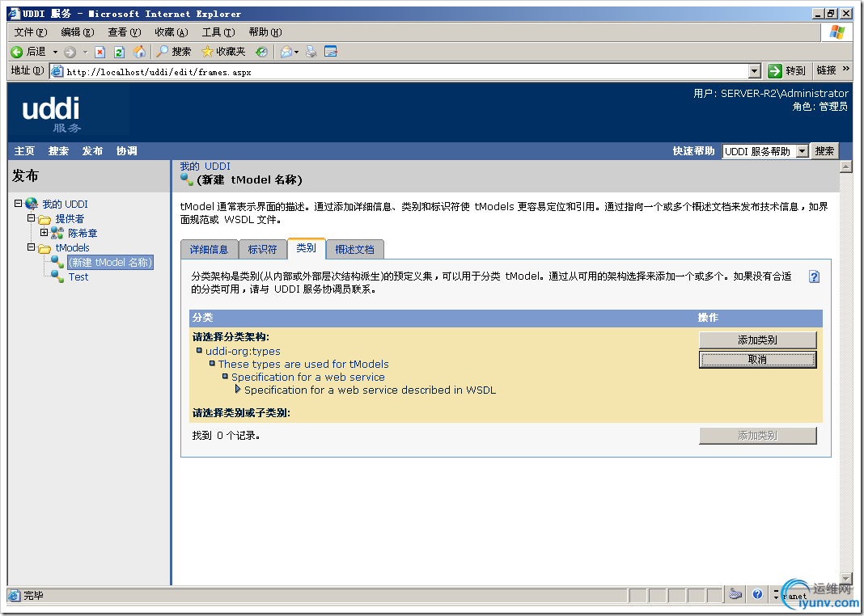The height and width of the screenshot is (616, 864).
Task: Click the uddi 服务 logo
Action: pyautogui.click(x=51, y=114)
